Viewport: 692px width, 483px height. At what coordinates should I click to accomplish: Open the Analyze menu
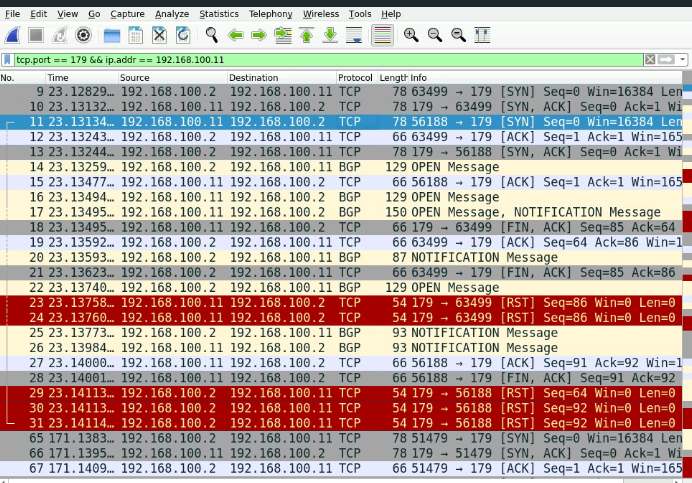coord(172,14)
